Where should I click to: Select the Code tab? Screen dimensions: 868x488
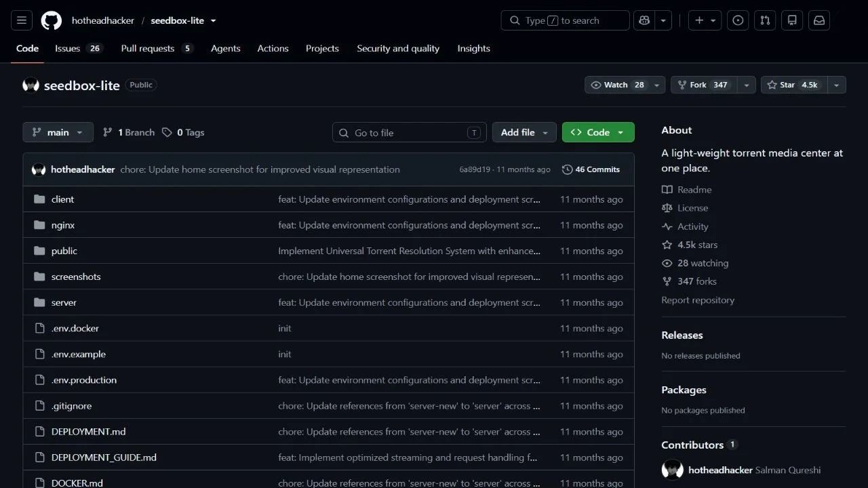point(27,48)
